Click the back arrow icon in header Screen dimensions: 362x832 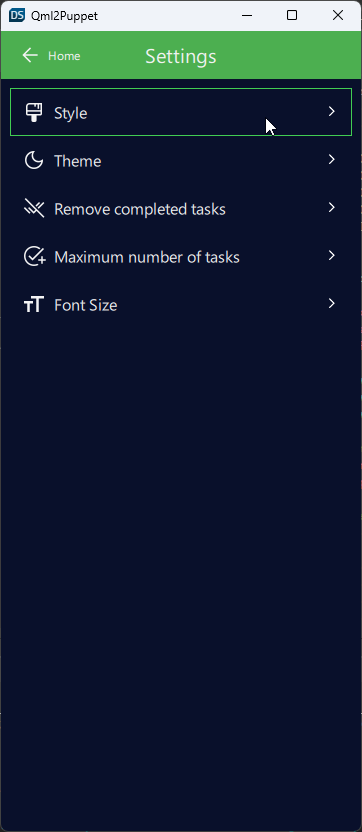pyautogui.click(x=30, y=55)
